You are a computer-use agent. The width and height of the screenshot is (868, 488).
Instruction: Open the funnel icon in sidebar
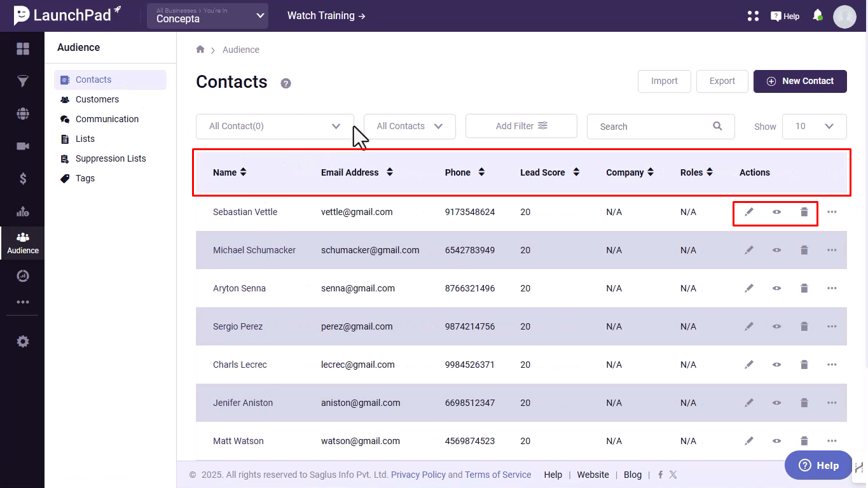(x=23, y=81)
